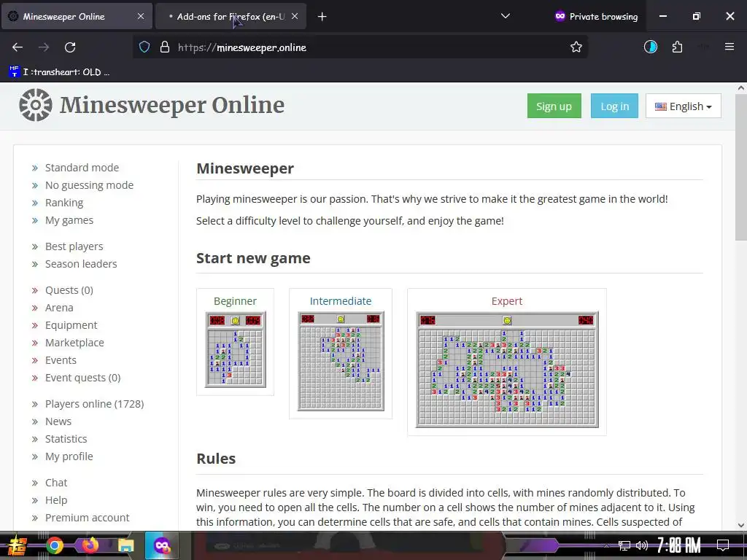Open Chat in the sidebar
Image resolution: width=747 pixels, height=560 pixels.
(x=56, y=483)
